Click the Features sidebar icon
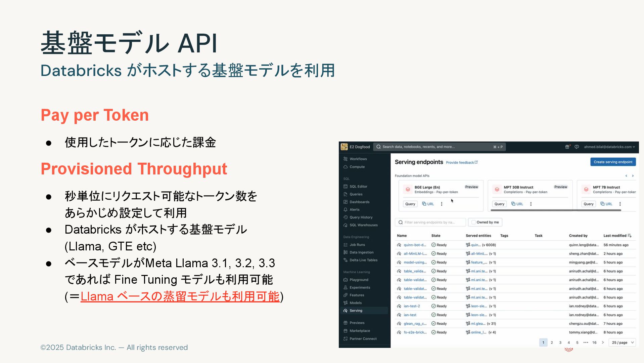 tap(346, 295)
